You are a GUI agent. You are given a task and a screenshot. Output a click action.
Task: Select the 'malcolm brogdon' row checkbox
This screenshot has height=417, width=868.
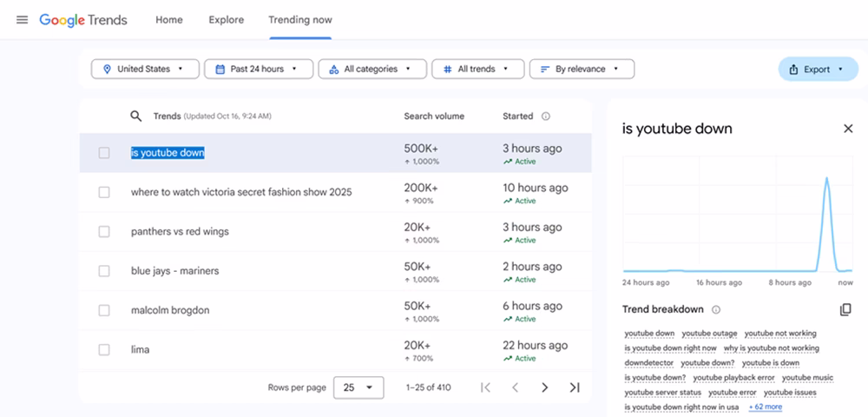point(104,310)
